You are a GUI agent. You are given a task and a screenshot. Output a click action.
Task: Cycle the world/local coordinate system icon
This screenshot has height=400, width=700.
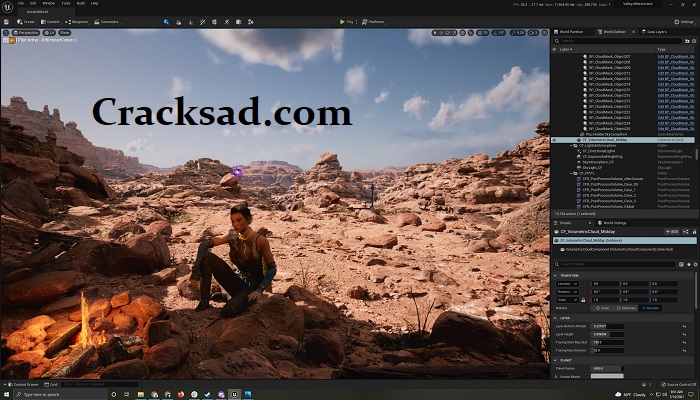[462, 33]
